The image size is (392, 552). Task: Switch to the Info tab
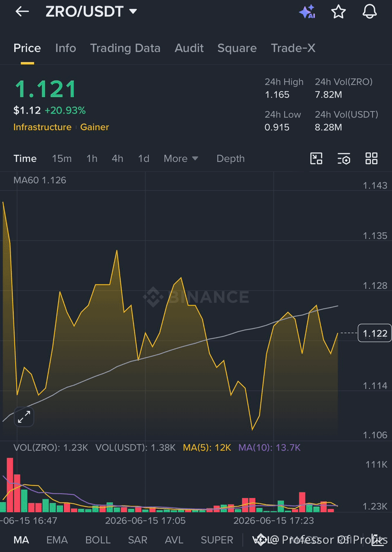(65, 48)
